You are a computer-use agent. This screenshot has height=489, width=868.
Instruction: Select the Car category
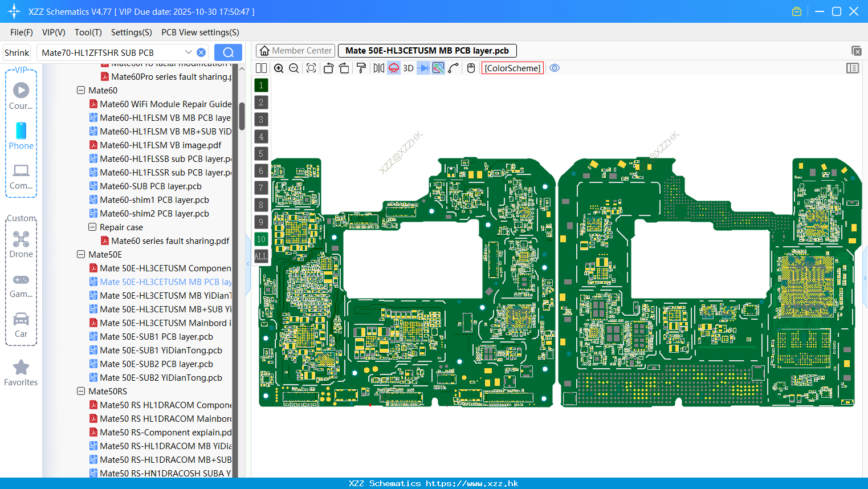click(21, 325)
